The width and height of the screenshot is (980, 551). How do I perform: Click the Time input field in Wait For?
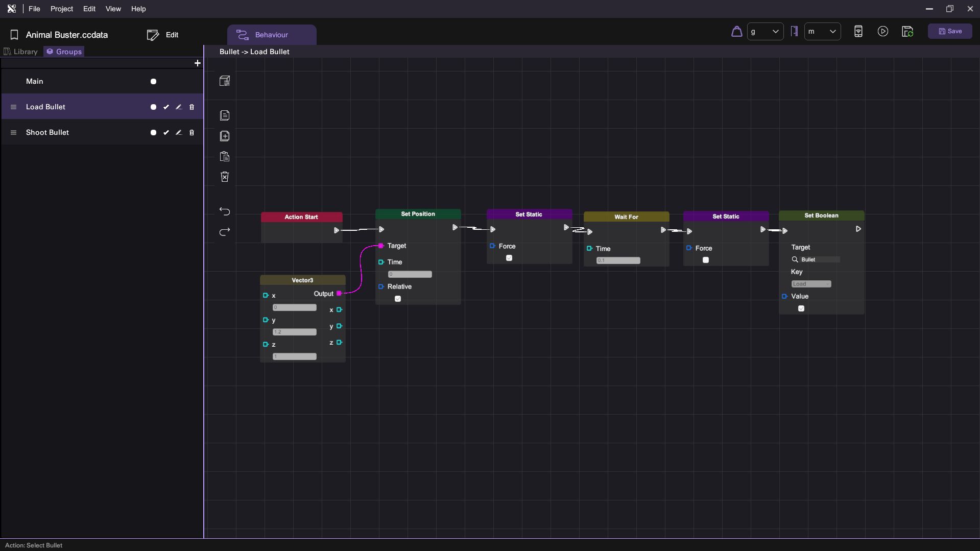click(x=618, y=261)
